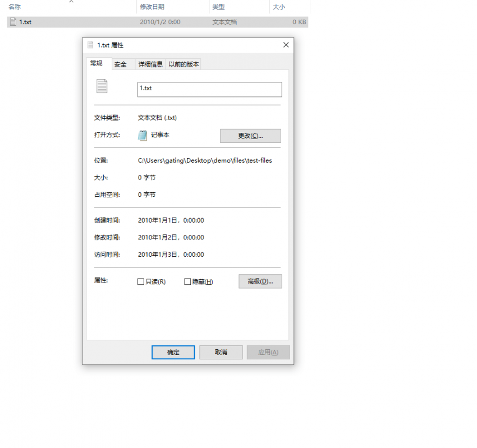Image resolution: width=477 pixels, height=448 pixels.
Task: Click the large document icon beside filename field
Action: [x=102, y=86]
